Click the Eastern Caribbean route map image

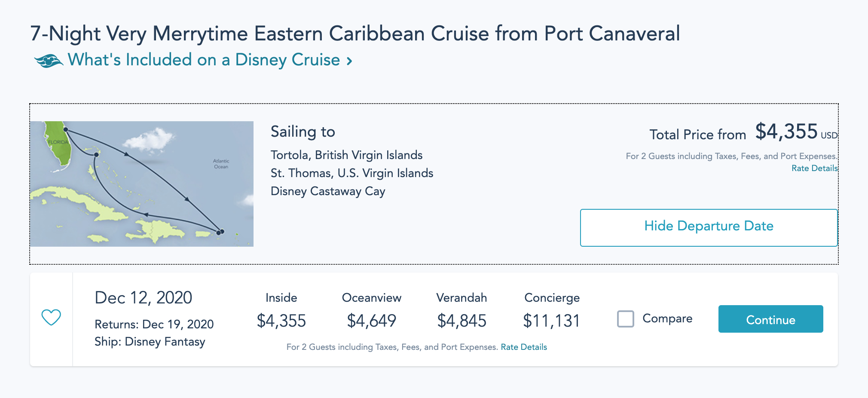pos(142,184)
